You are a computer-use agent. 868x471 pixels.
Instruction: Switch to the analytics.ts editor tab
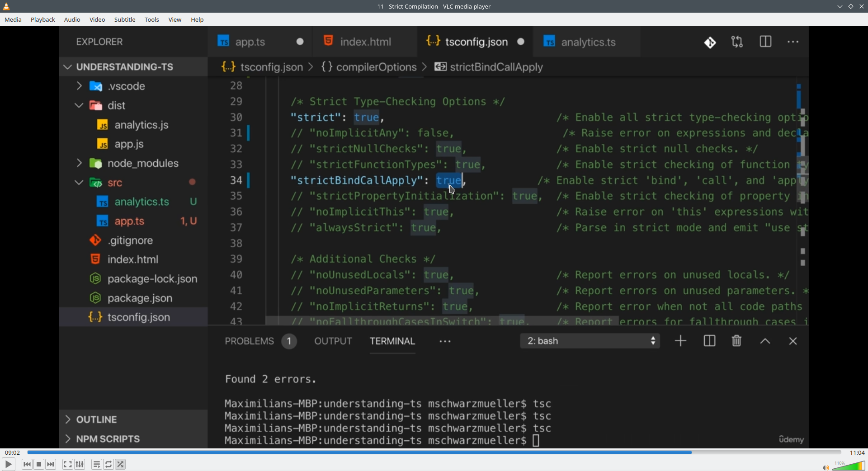click(x=587, y=42)
